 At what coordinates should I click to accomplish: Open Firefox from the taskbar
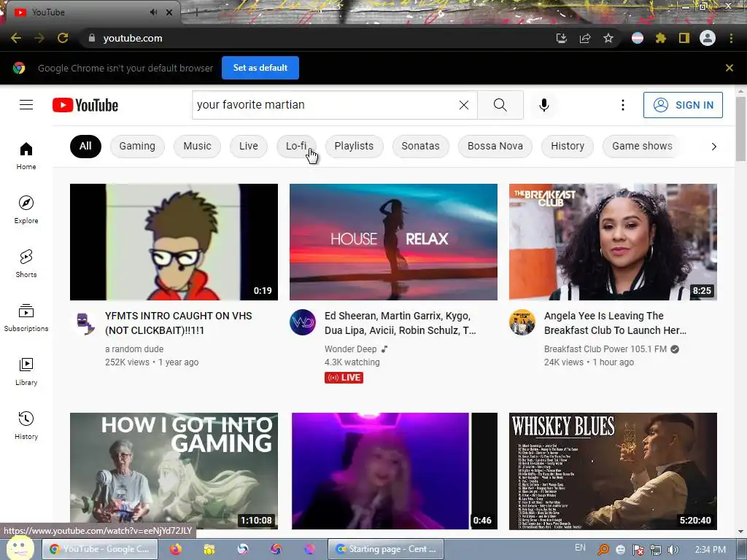tap(176, 549)
